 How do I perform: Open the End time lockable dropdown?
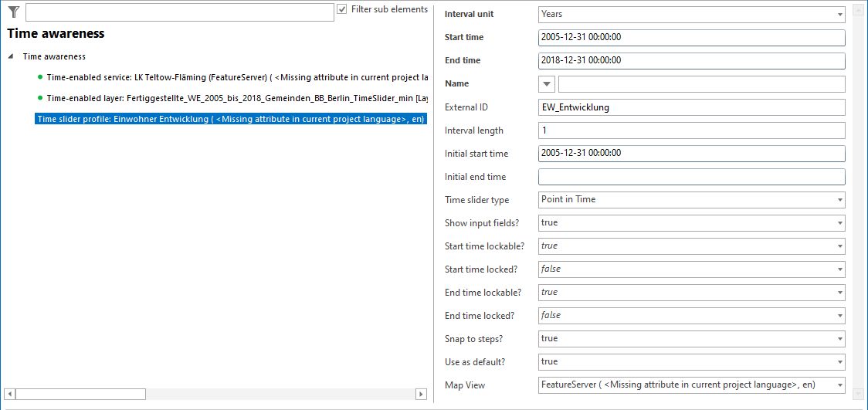pyautogui.click(x=691, y=292)
